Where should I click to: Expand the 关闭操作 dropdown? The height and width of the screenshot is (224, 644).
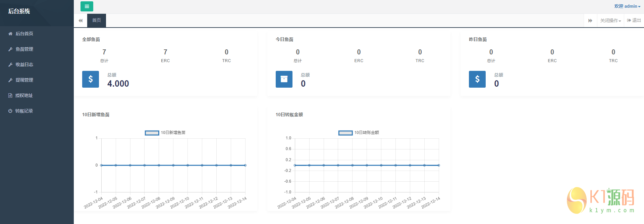pyautogui.click(x=610, y=20)
